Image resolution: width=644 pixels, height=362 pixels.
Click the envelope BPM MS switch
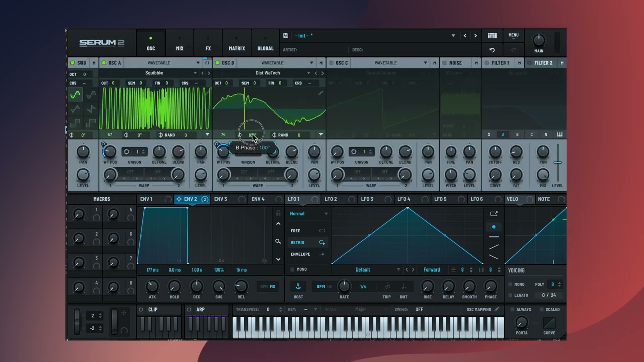268,287
